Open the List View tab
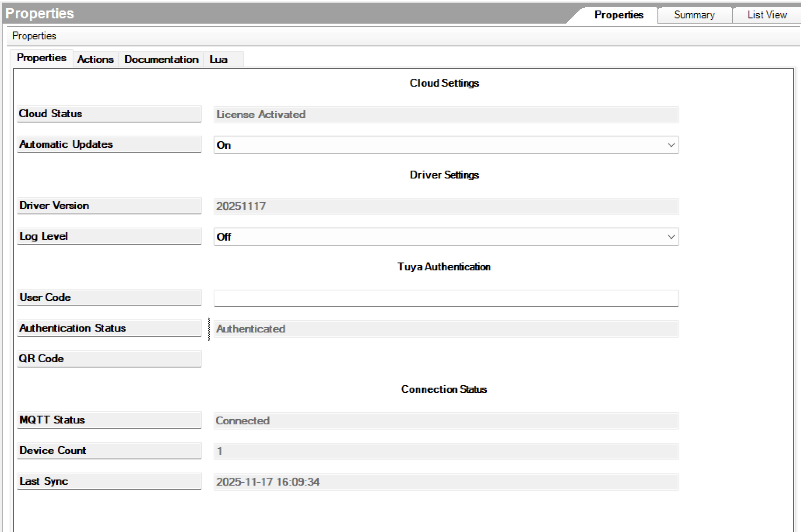Image resolution: width=801 pixels, height=532 pixels. [767, 15]
